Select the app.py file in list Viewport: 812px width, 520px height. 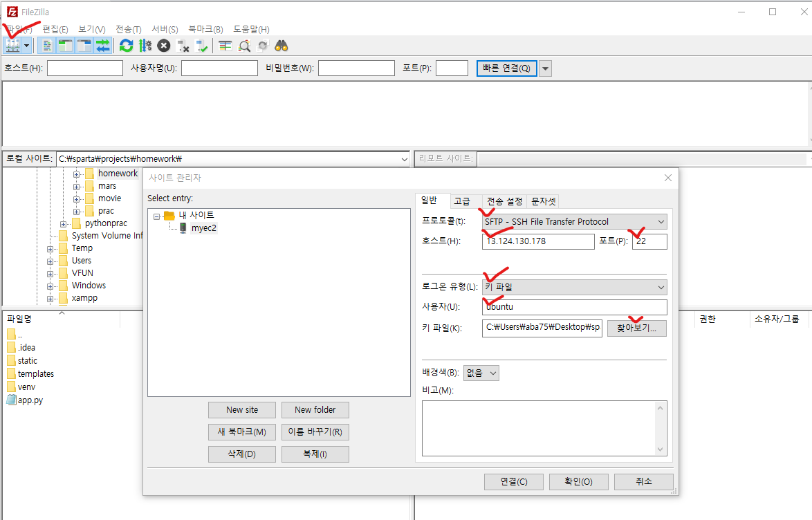[30, 400]
